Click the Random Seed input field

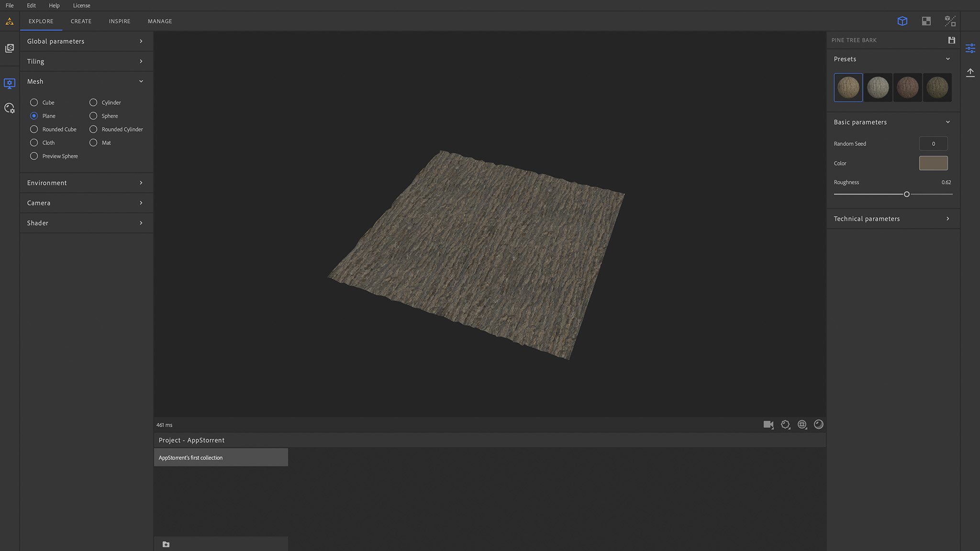[933, 143]
